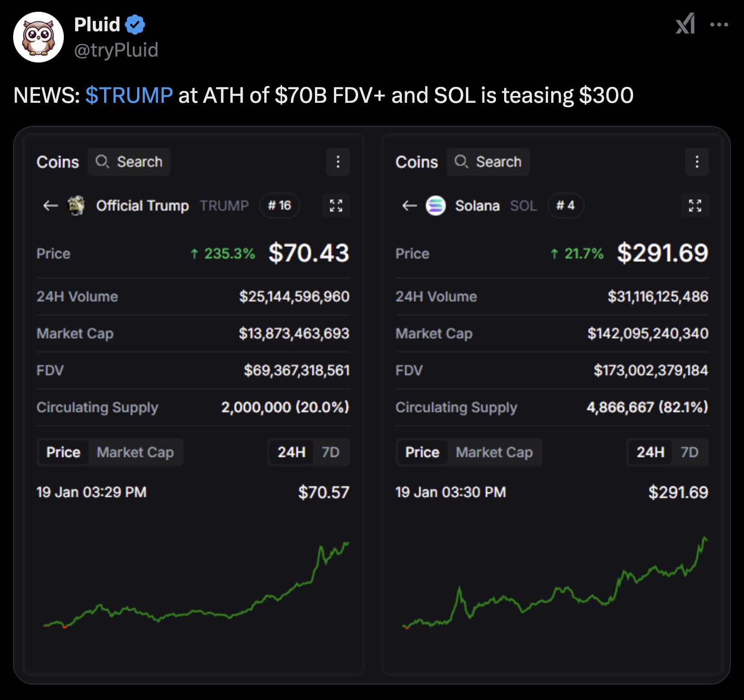744x700 pixels.
Task: Click the #16 rank badge
Action: pos(279,206)
